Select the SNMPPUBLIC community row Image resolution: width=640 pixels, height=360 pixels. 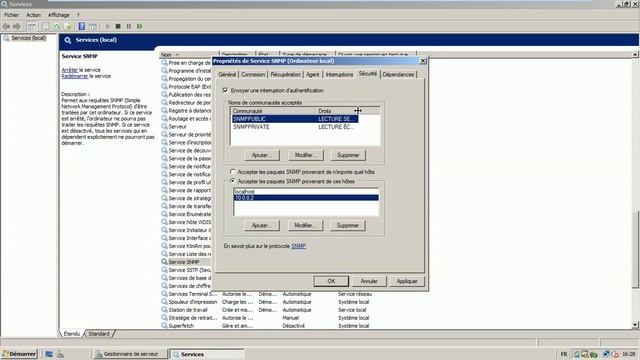[x=295, y=119]
